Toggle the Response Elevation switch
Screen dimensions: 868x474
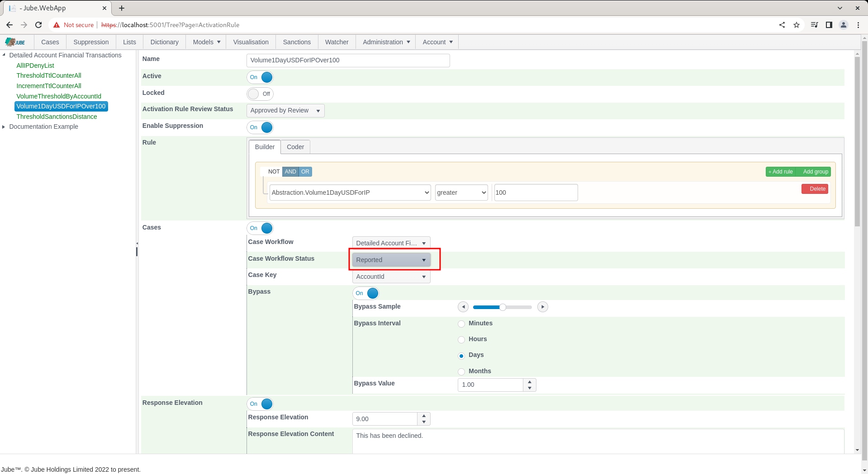261,404
